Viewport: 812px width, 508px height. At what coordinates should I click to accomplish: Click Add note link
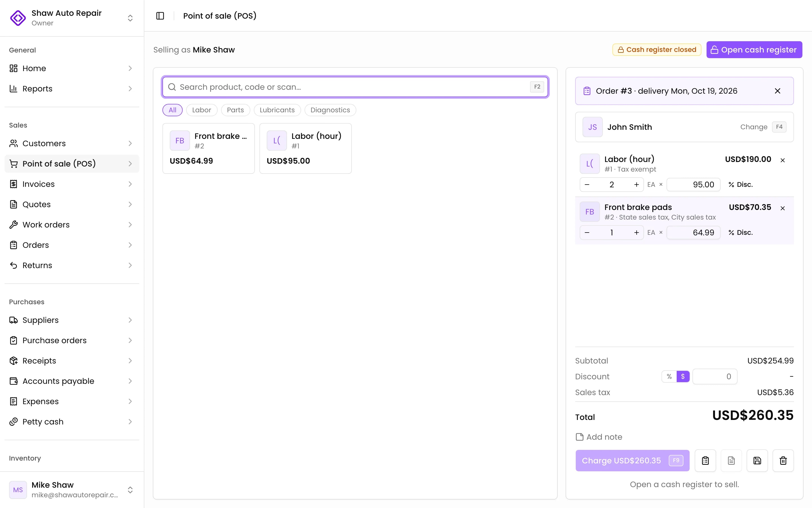(x=599, y=437)
